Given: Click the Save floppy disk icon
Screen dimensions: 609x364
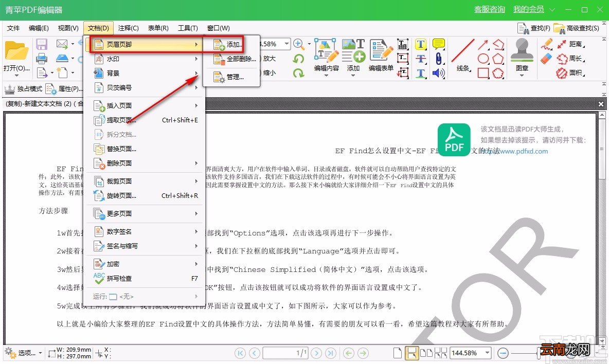Looking at the screenshot, I should (42, 44).
